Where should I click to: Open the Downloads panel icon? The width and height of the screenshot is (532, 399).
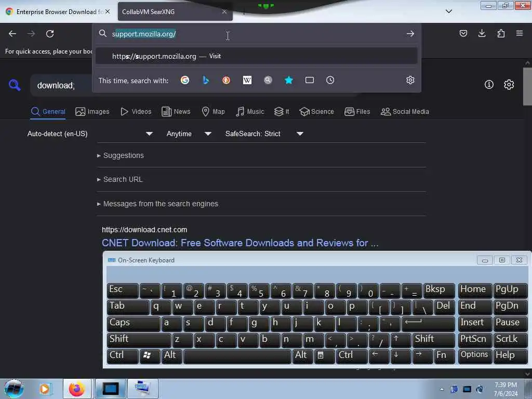coord(482,33)
